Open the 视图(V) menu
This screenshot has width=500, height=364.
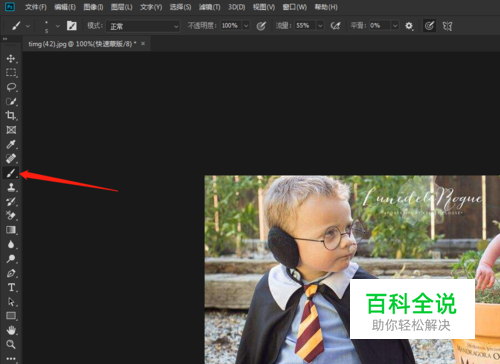click(x=264, y=7)
